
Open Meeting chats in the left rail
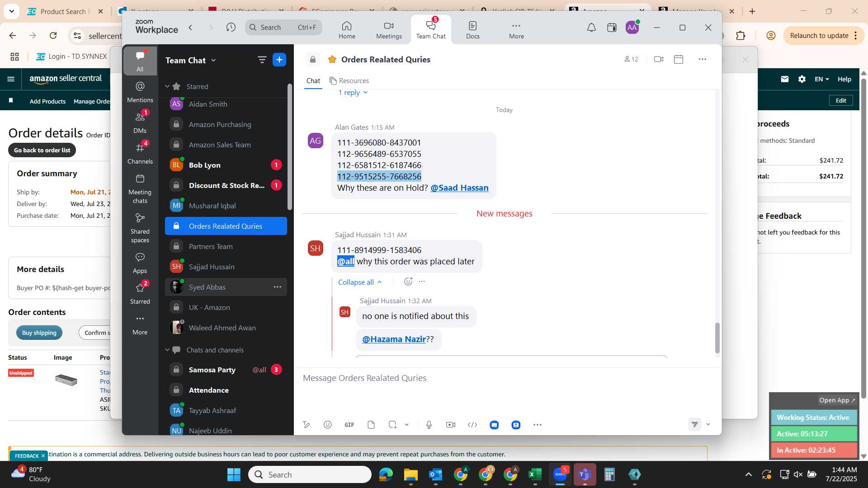tap(140, 188)
